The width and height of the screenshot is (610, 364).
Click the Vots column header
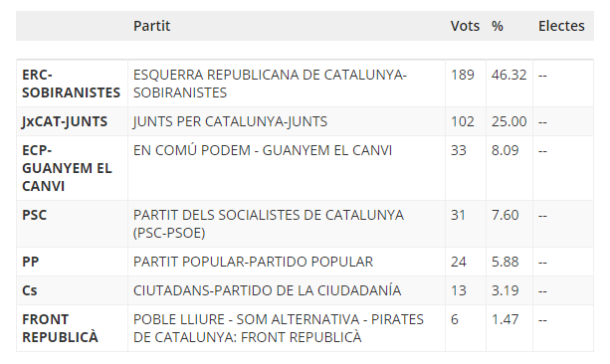click(x=465, y=26)
